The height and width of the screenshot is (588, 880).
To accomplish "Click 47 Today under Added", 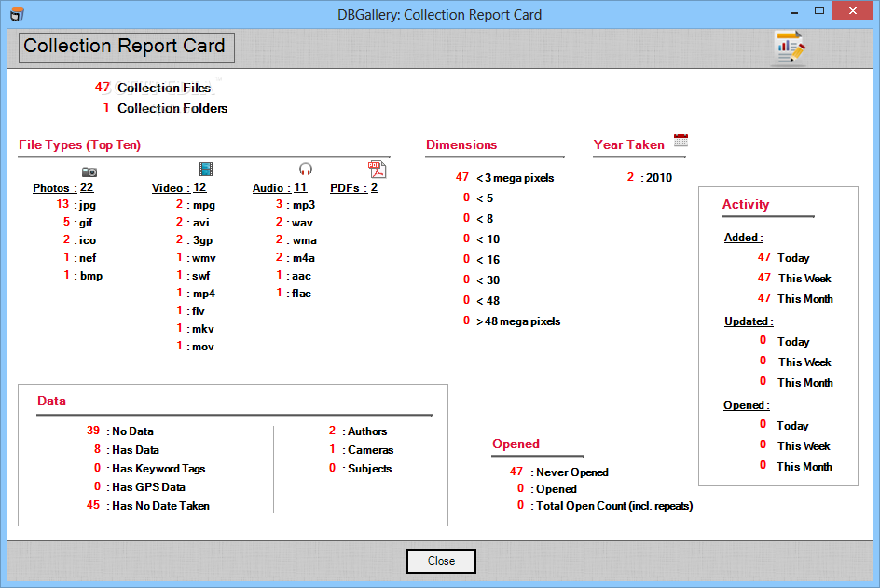I will point(783,258).
